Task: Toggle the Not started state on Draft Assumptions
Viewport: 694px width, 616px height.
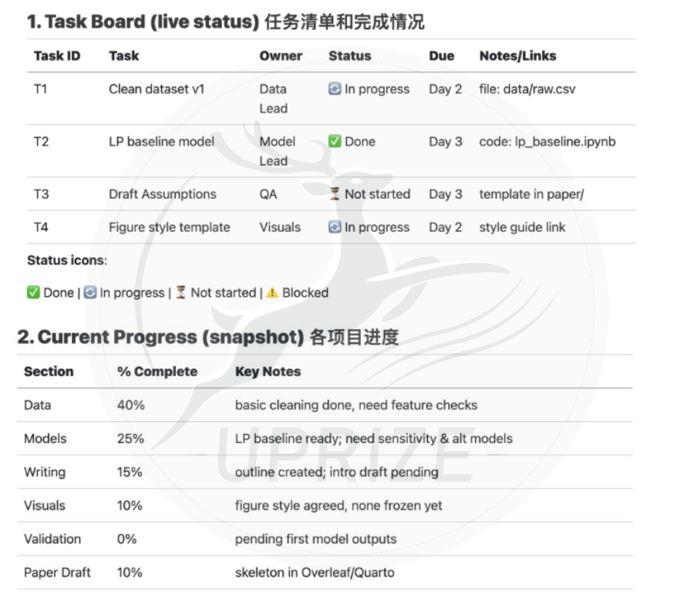Action: tap(335, 194)
